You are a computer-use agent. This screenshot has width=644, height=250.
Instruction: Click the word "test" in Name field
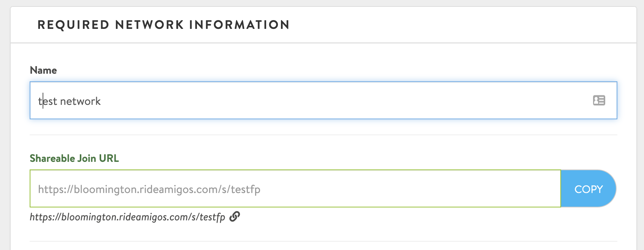point(48,101)
